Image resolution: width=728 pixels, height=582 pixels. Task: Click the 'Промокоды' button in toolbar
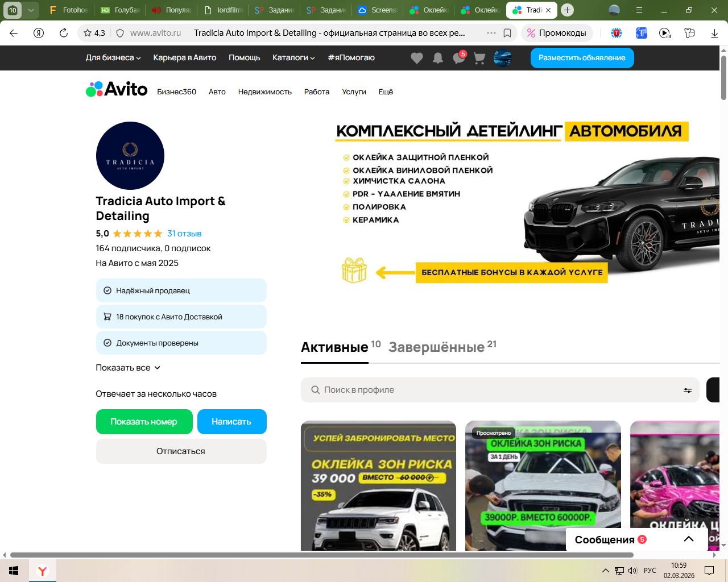557,33
